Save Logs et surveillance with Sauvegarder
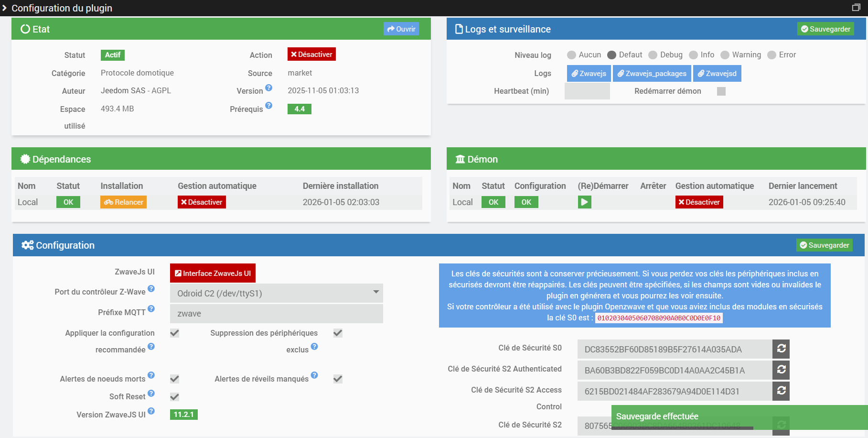This screenshot has width=868, height=438. [x=826, y=29]
